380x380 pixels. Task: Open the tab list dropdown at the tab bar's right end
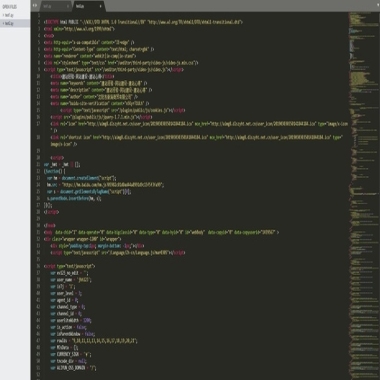pos(378,5)
